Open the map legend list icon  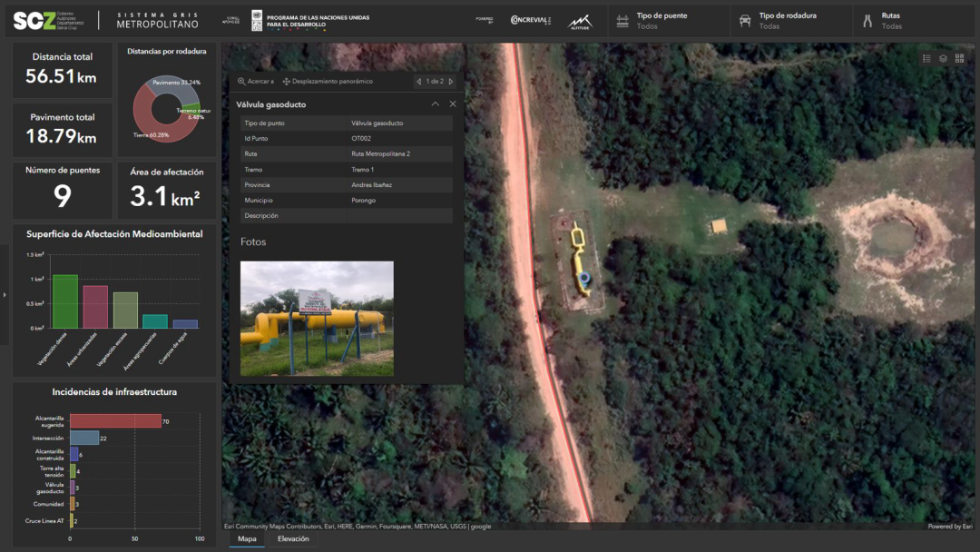pyautogui.click(x=926, y=58)
